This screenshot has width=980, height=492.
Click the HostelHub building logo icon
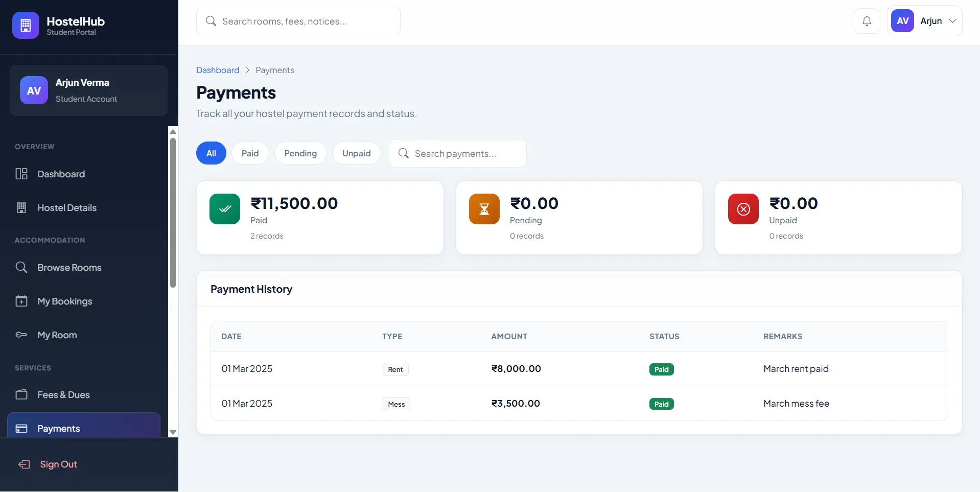(x=26, y=25)
